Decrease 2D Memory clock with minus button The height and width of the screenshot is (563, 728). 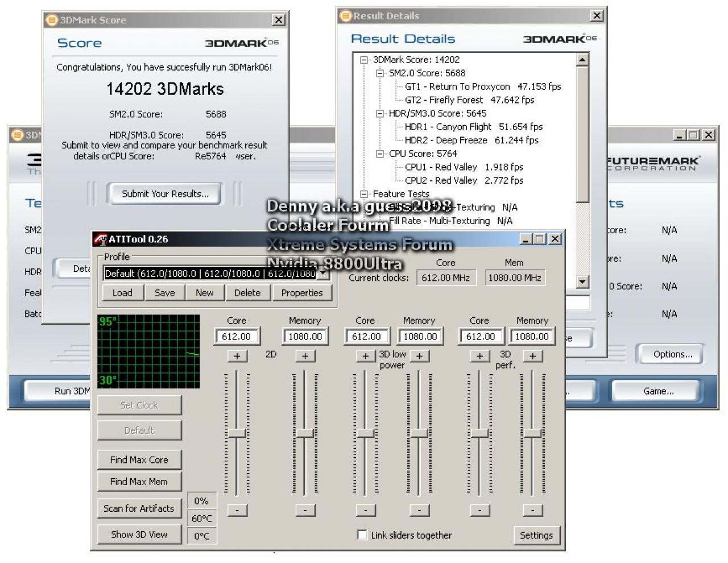[305, 510]
